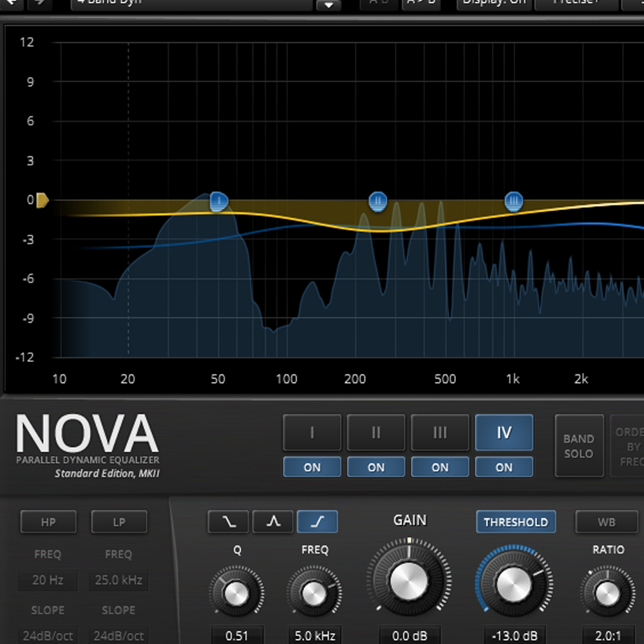Screen dimensions: 644x644
Task: Open LP slope 24dB/oct selector
Action: 118,636
